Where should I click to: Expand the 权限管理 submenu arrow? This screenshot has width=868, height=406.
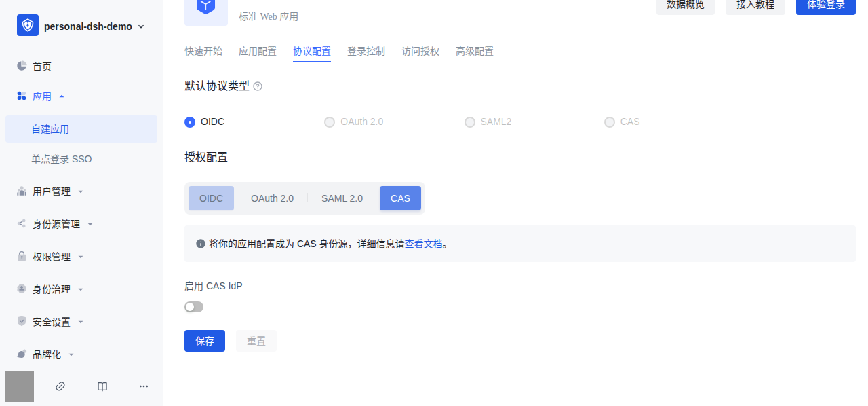point(81,257)
